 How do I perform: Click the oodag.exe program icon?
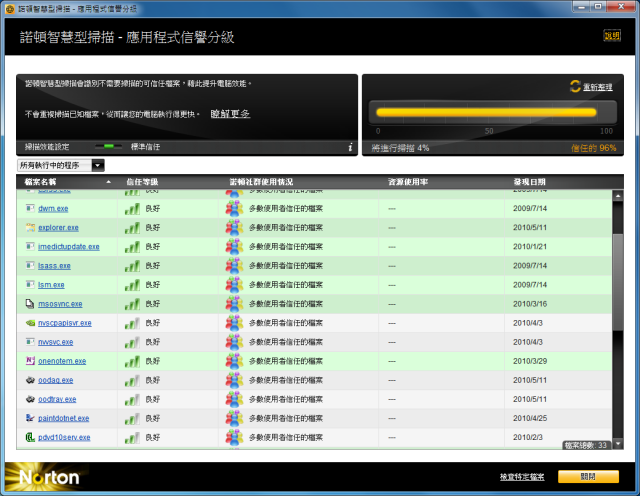(30, 380)
